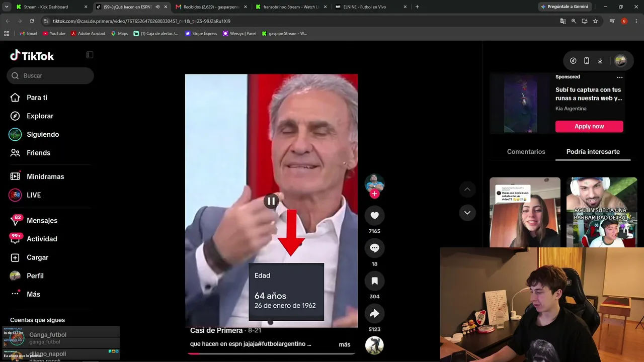Click Pregúntale a Gemini button
This screenshot has width=644, height=362.
tap(564, 7)
